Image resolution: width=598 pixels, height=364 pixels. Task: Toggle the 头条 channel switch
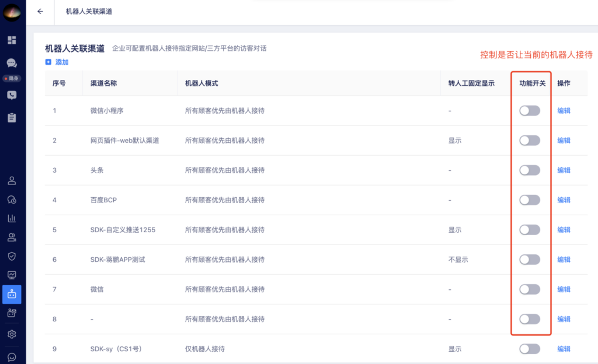(x=530, y=170)
